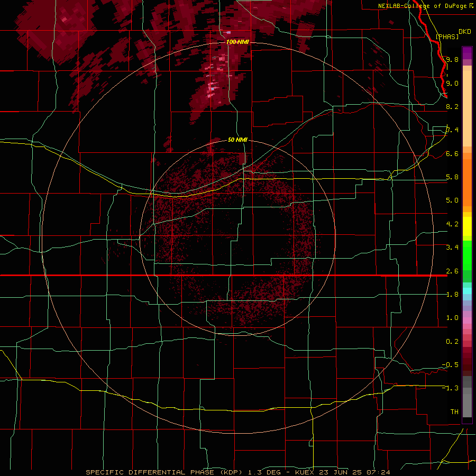Image resolution: width=476 pixels, height=476 pixels.
Task: Click the 0.2 value on the color scale
Action: (452, 342)
